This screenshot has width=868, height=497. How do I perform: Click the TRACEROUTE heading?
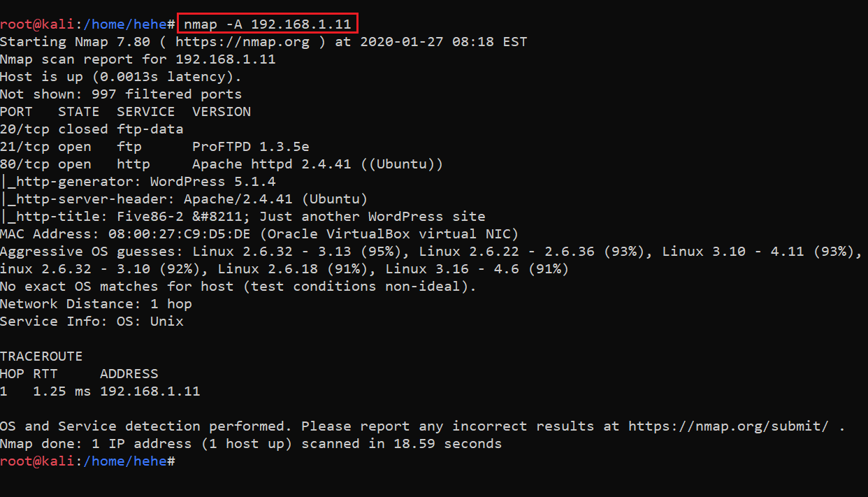coord(41,356)
